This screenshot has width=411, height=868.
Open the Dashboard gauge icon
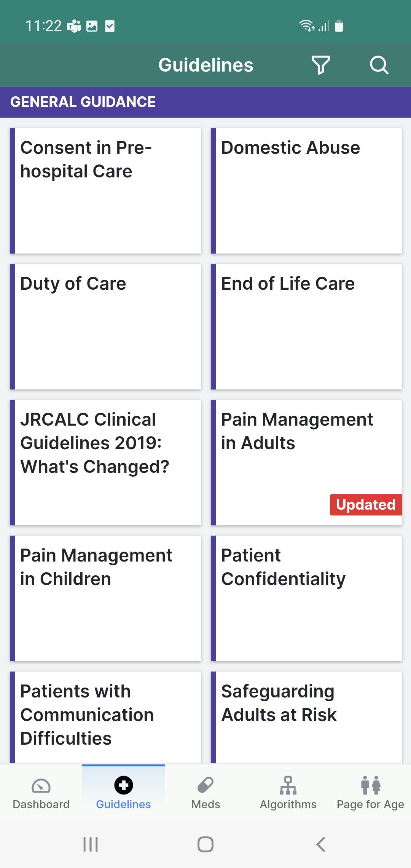41,785
